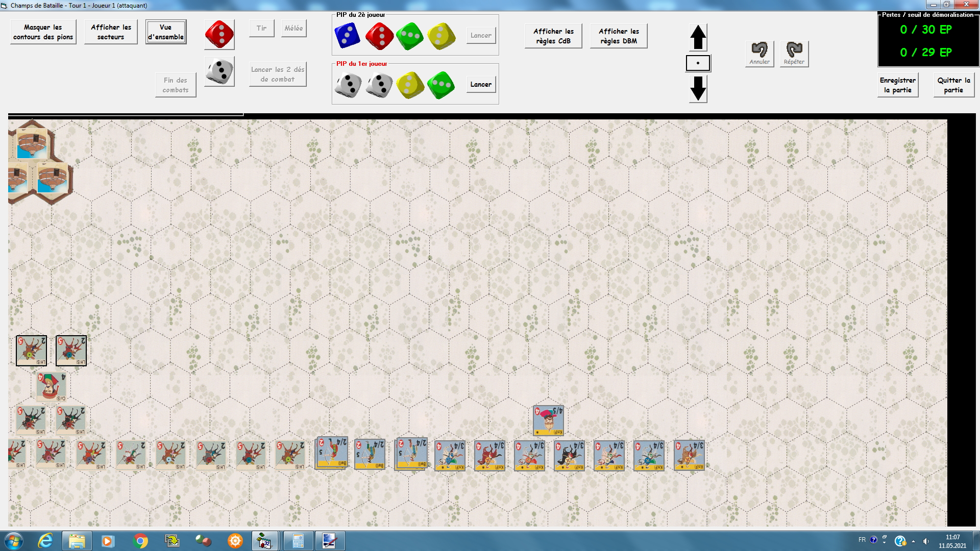The height and width of the screenshot is (551, 980).
Task: Click the Tir button
Action: (262, 28)
